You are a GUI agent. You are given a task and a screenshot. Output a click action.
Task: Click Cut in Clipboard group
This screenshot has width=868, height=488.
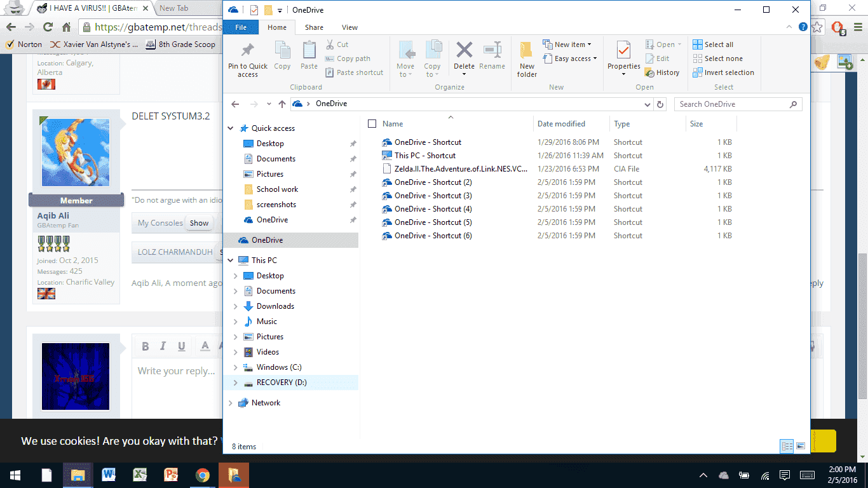(337, 44)
